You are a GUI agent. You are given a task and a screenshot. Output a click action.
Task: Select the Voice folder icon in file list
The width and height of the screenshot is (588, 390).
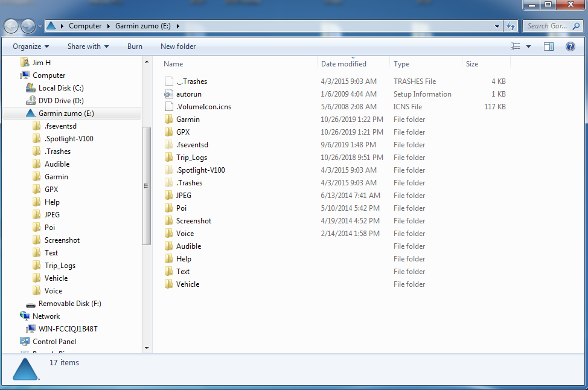tap(169, 234)
